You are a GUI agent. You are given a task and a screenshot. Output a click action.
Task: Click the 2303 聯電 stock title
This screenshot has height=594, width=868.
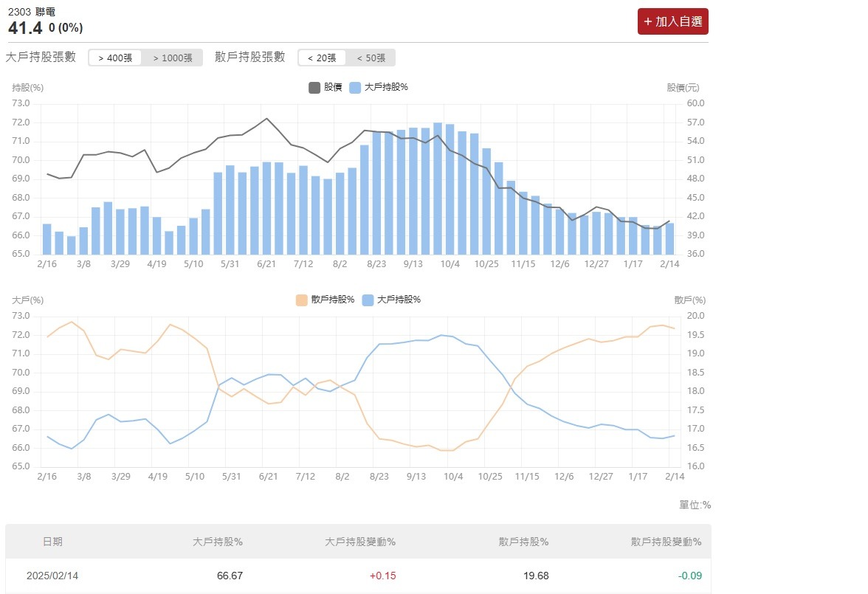(x=32, y=13)
